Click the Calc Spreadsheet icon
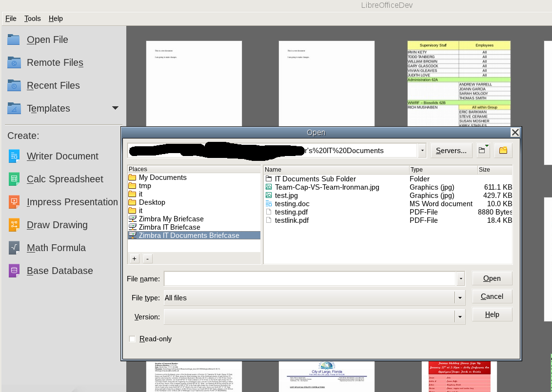This screenshot has height=392, width=552. click(x=14, y=179)
